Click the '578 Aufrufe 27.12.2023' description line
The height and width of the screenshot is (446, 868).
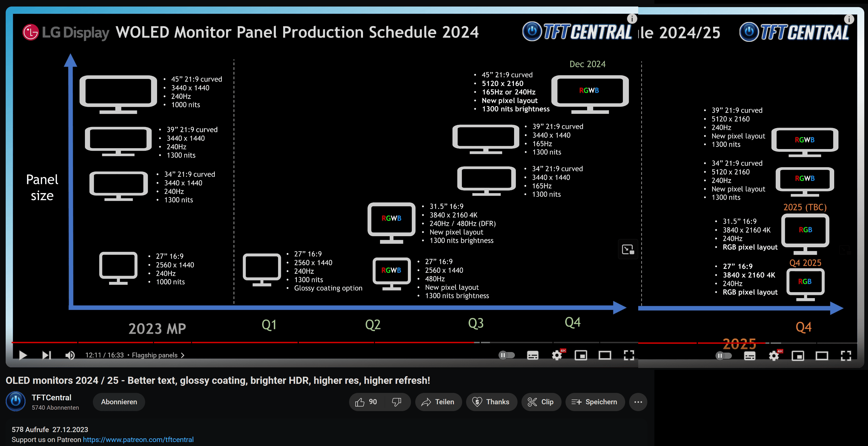(x=50, y=430)
